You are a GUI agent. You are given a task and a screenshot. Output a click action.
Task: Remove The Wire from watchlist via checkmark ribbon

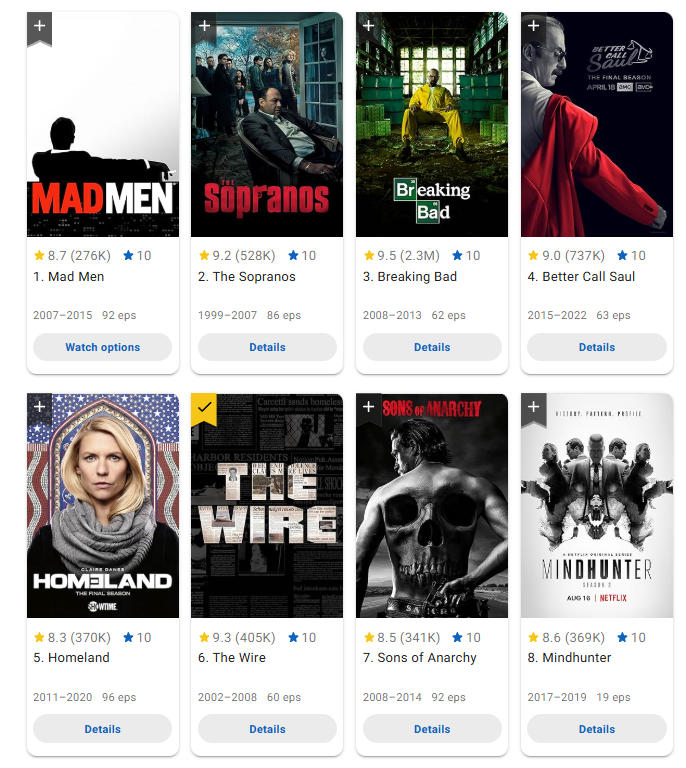[x=204, y=409]
